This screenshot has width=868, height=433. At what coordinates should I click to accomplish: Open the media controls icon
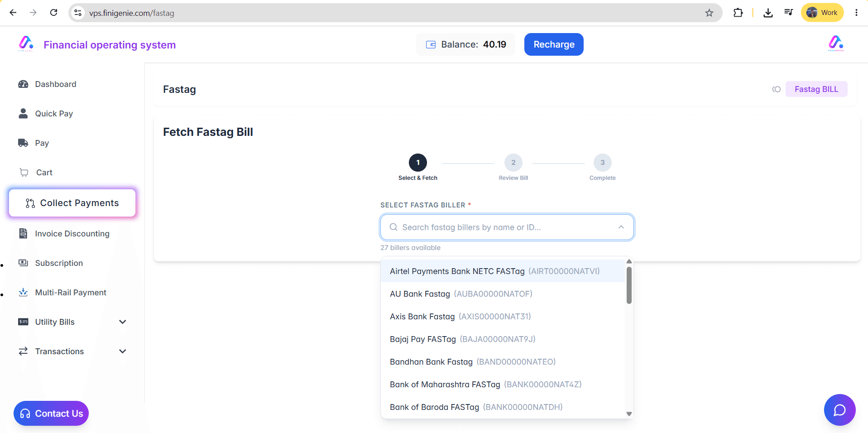[788, 13]
